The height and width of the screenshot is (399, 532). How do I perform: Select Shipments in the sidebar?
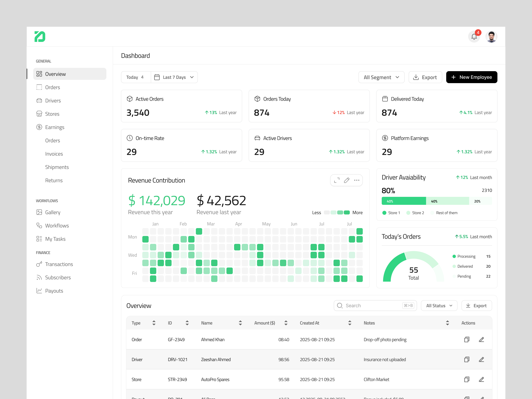pos(57,167)
